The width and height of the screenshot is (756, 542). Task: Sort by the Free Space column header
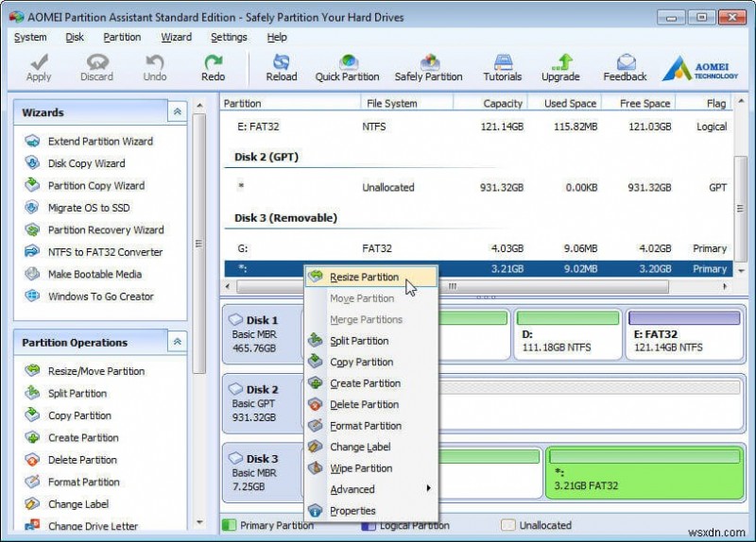639,103
